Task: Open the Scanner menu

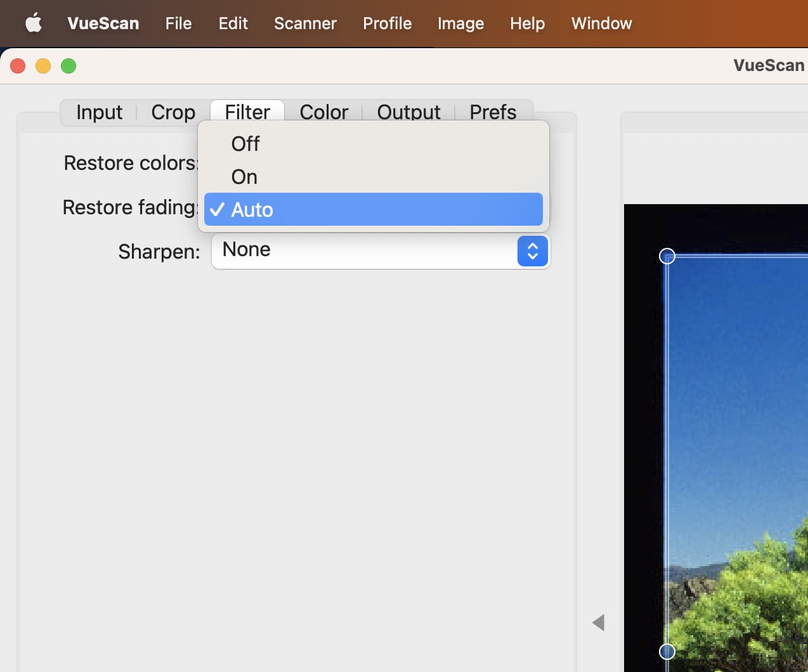Action: coord(305,23)
